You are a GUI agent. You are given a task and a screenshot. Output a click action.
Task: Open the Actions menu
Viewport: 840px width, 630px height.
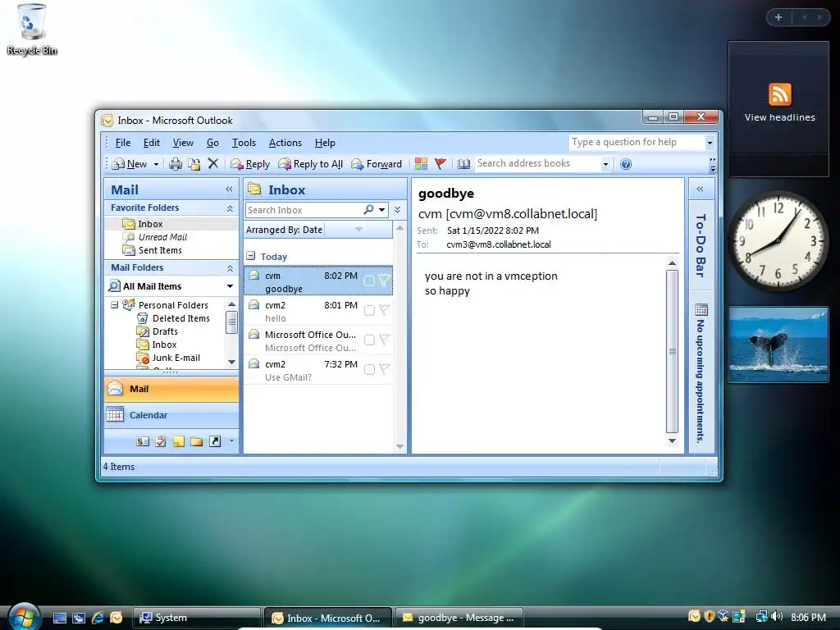tap(285, 143)
